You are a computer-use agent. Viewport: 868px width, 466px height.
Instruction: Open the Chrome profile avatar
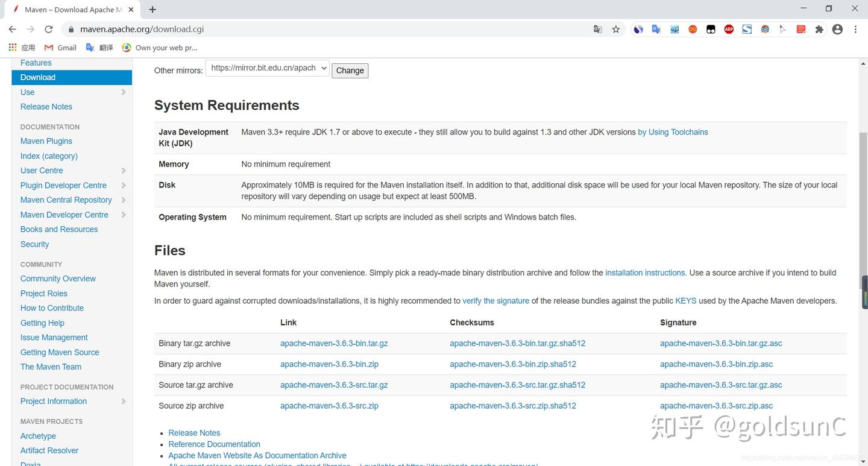pos(837,29)
